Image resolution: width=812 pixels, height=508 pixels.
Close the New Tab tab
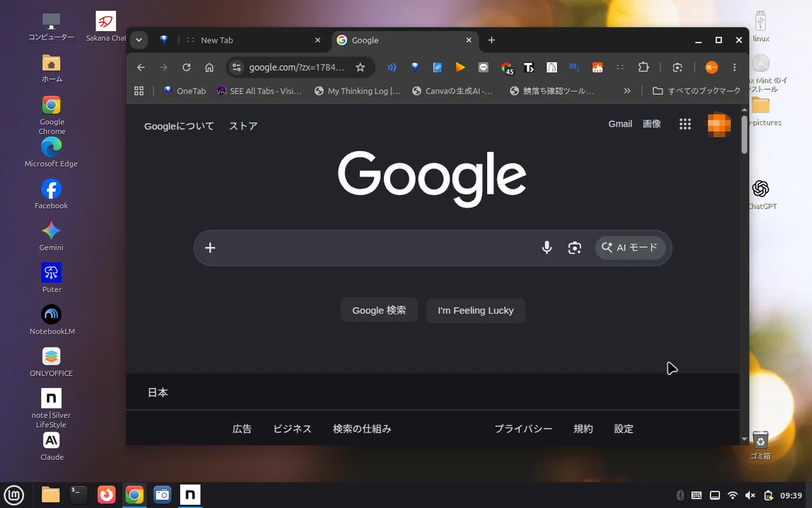317,40
